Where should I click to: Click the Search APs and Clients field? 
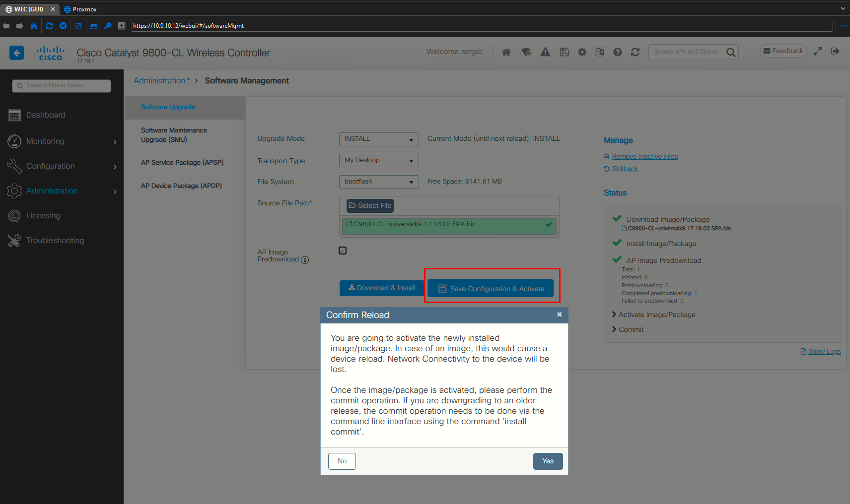pyautogui.click(x=687, y=52)
